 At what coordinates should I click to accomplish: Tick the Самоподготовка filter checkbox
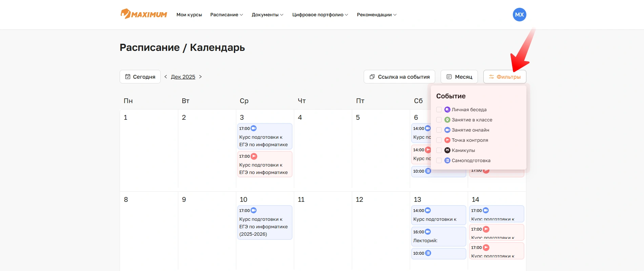pos(439,160)
